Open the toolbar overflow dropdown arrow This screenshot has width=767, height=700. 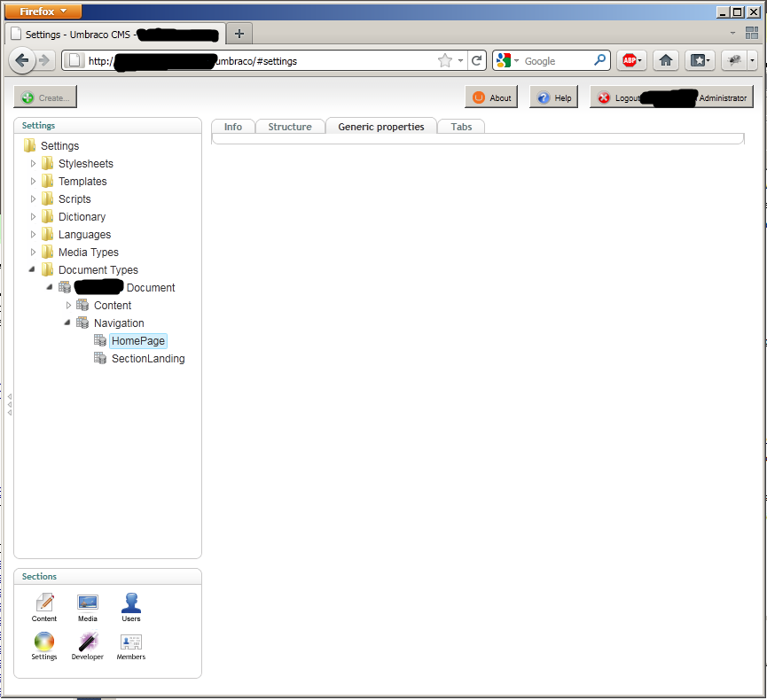752,60
